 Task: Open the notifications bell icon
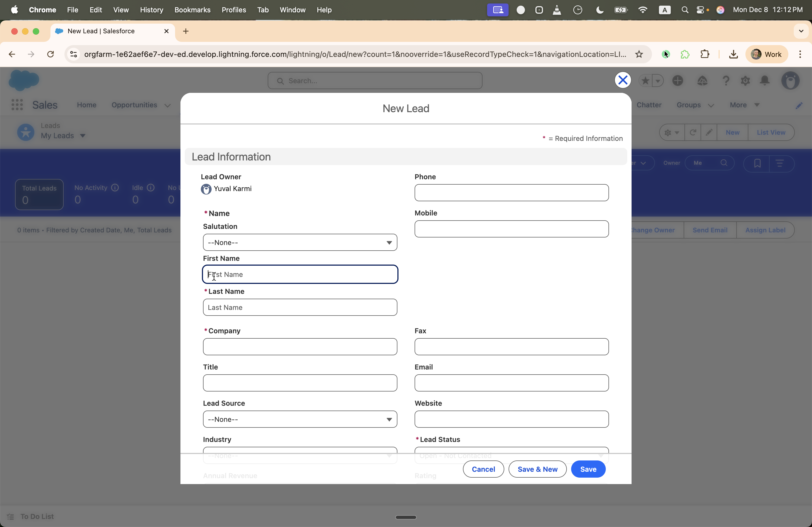coord(765,81)
